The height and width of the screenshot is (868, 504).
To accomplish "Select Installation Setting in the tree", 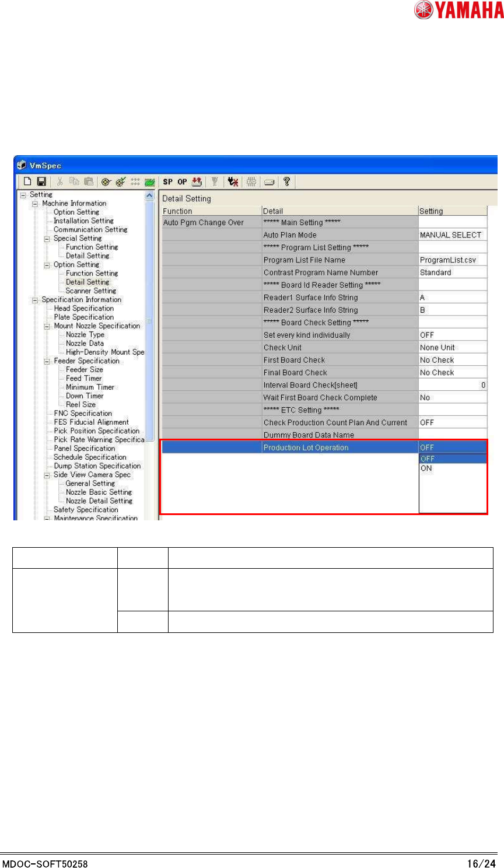I will (83, 221).
